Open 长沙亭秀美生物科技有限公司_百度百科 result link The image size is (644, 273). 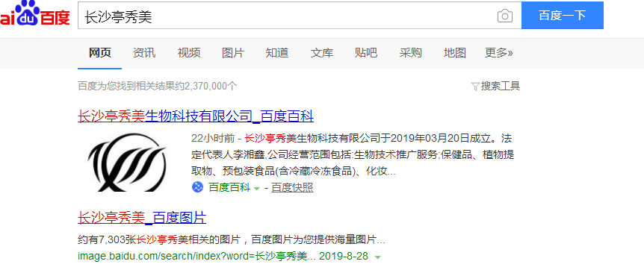[196, 116]
